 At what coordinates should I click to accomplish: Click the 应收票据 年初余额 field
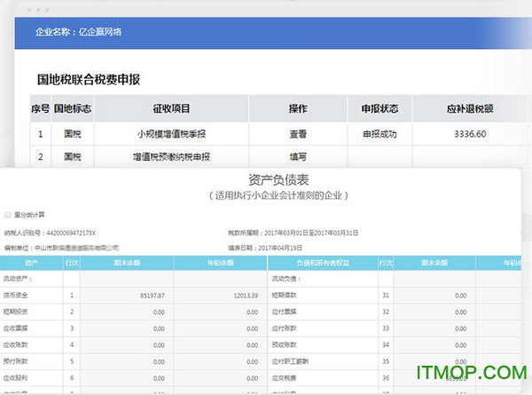click(x=220, y=328)
